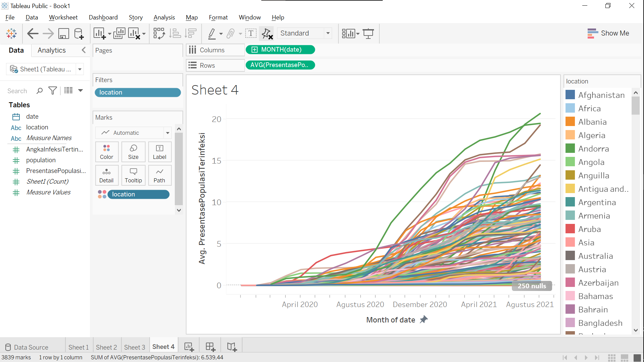Open the Analysis menu
This screenshot has width=644, height=362.
click(x=164, y=17)
